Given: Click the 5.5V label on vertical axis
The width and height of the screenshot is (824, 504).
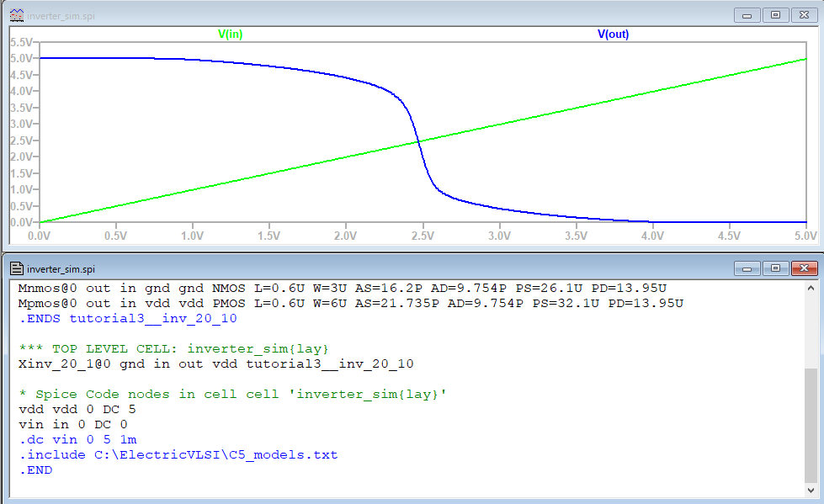Looking at the screenshot, I should pos(21,42).
